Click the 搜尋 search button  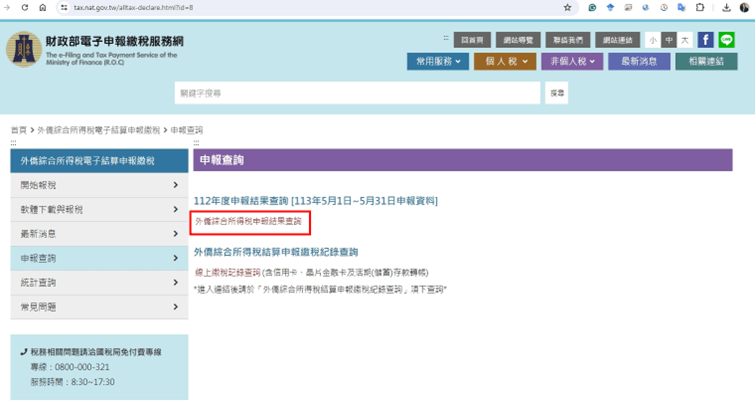pos(557,93)
